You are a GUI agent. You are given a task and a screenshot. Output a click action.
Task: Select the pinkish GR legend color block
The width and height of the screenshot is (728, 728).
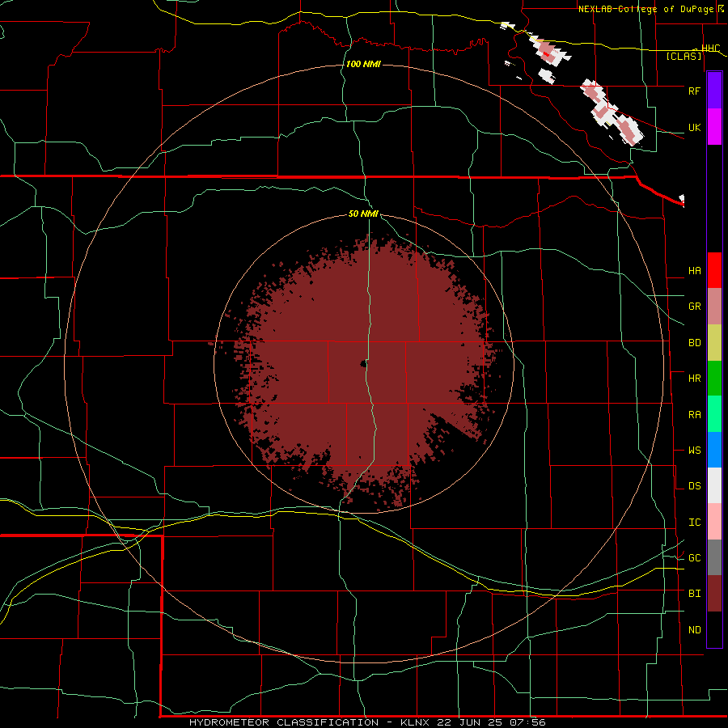(x=714, y=306)
